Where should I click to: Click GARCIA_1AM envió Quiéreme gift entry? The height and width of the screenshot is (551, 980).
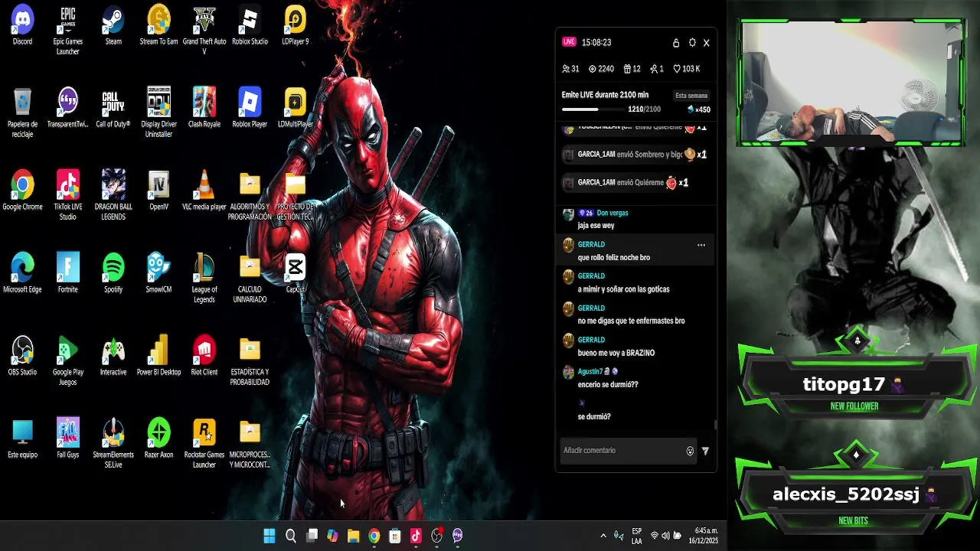tap(626, 183)
